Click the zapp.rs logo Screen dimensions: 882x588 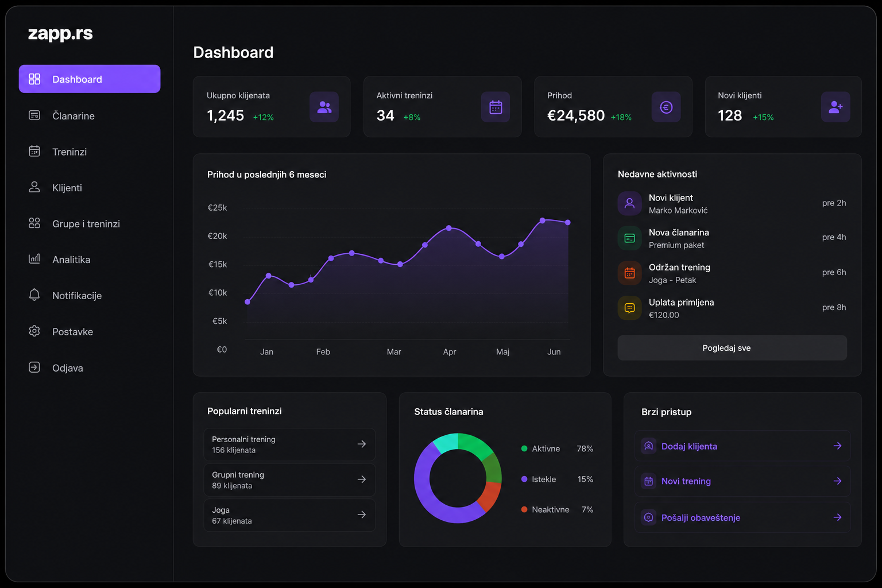tap(60, 34)
